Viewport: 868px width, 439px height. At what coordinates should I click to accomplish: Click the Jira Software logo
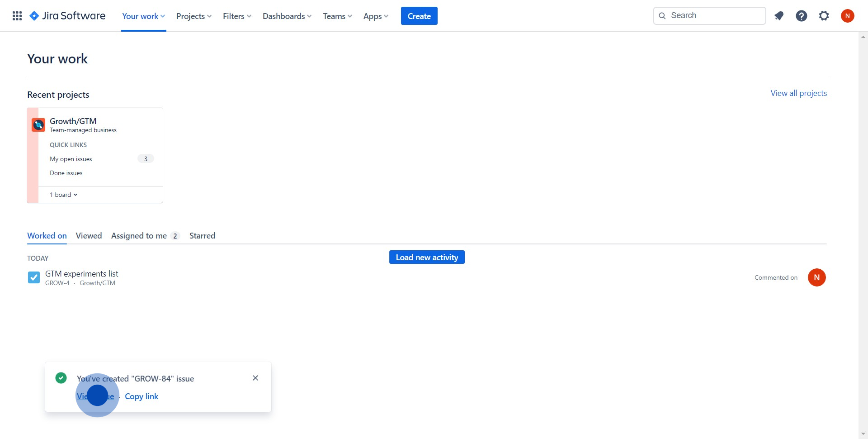pyautogui.click(x=67, y=16)
